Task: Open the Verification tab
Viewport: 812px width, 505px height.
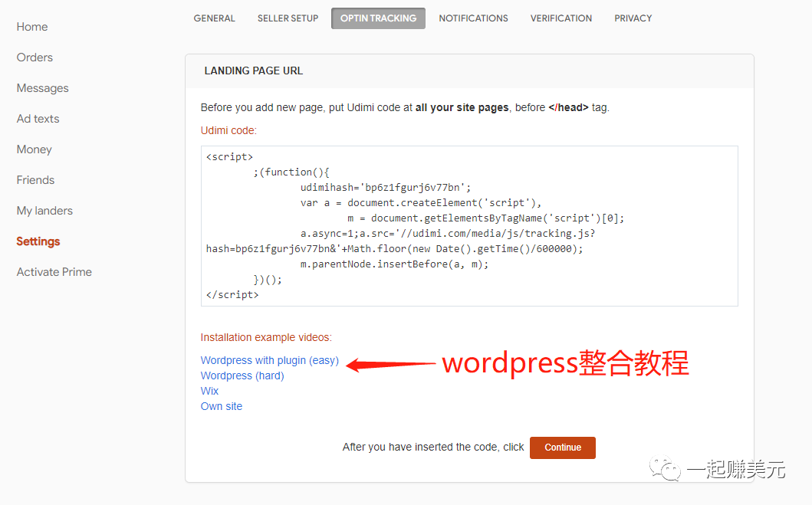Action: pos(561,18)
